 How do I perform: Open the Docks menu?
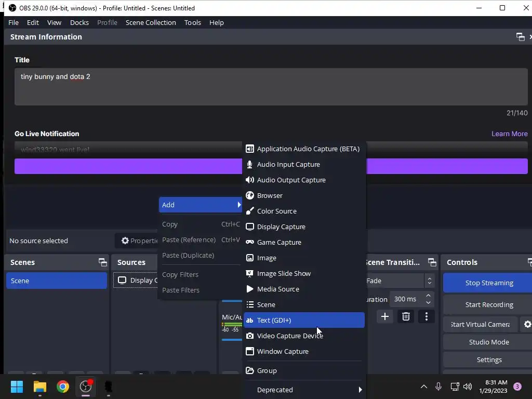pos(79,22)
